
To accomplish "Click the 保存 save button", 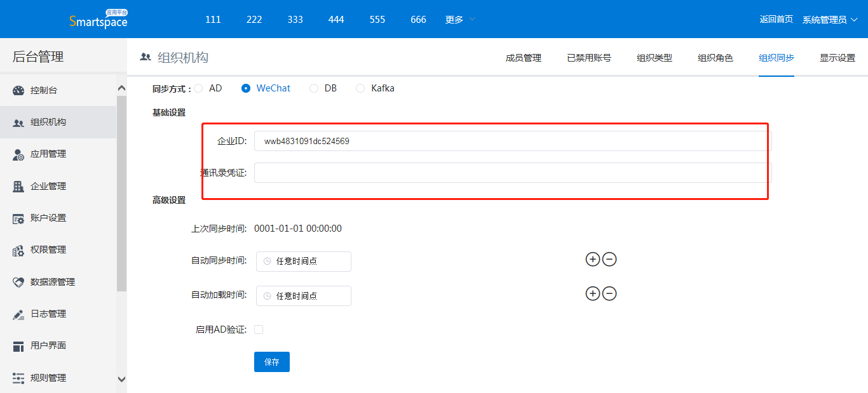I will pyautogui.click(x=272, y=362).
